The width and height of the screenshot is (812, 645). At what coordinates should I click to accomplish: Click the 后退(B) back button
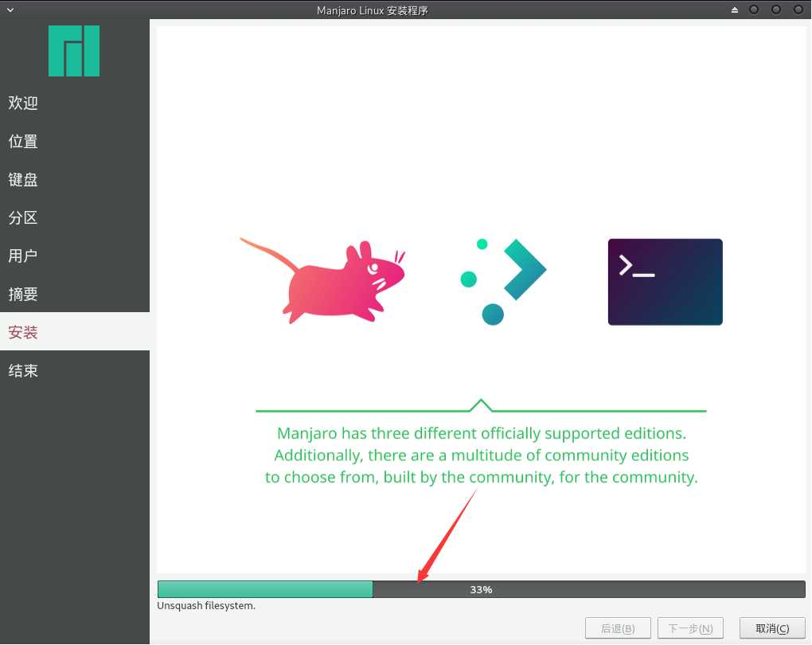(618, 628)
